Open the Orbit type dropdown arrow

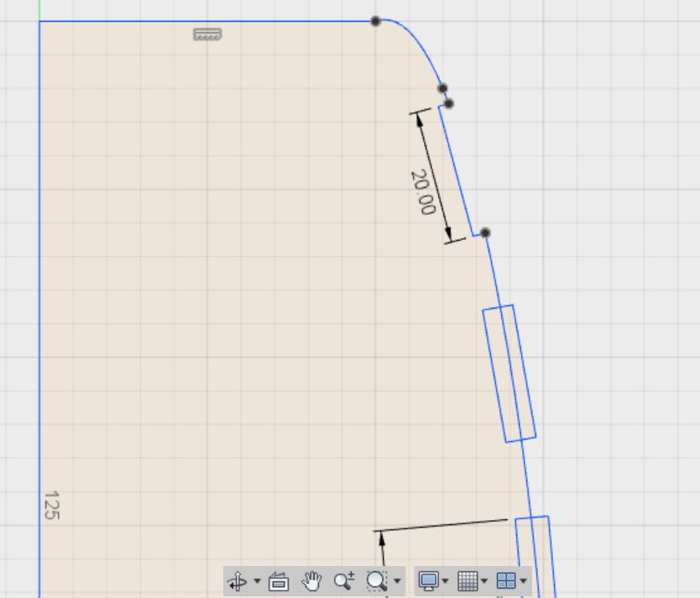point(257,581)
